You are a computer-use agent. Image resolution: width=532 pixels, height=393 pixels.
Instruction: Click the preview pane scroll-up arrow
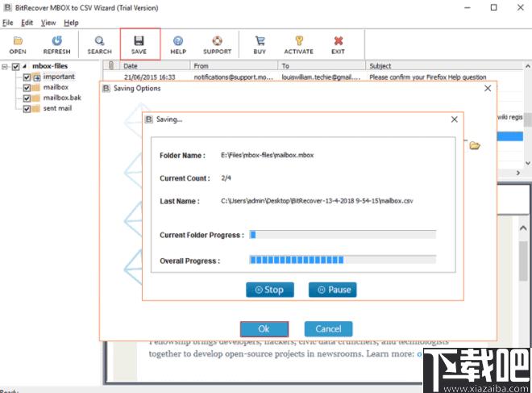(x=523, y=228)
